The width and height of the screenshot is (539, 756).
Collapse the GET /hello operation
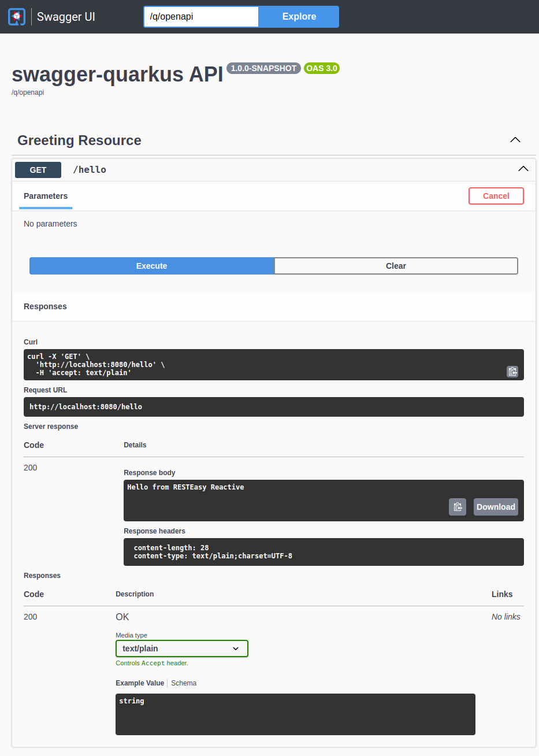(523, 169)
